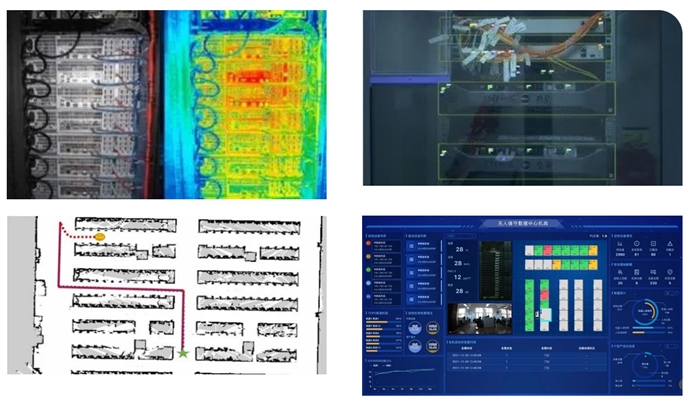Click the orange status dot in device list

click(368, 257)
